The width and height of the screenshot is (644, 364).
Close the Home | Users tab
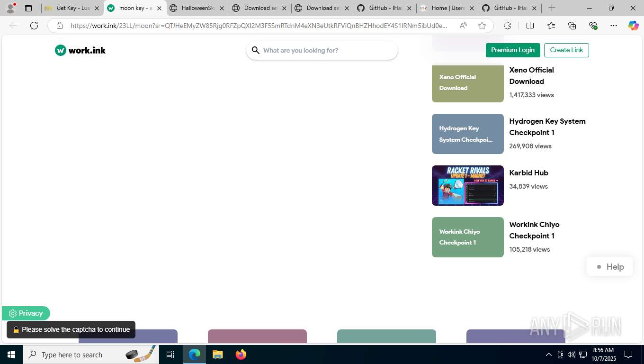click(x=472, y=8)
